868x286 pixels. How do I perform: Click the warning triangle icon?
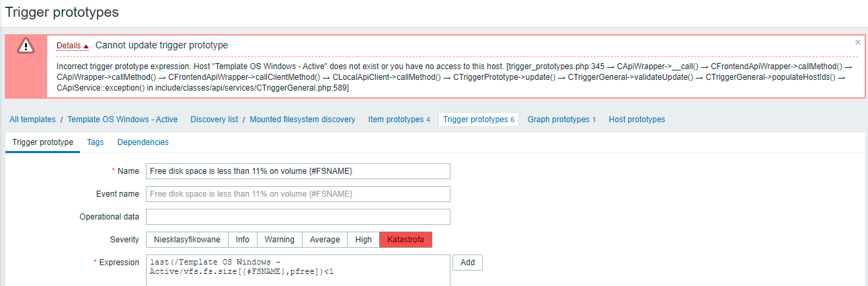[26, 46]
